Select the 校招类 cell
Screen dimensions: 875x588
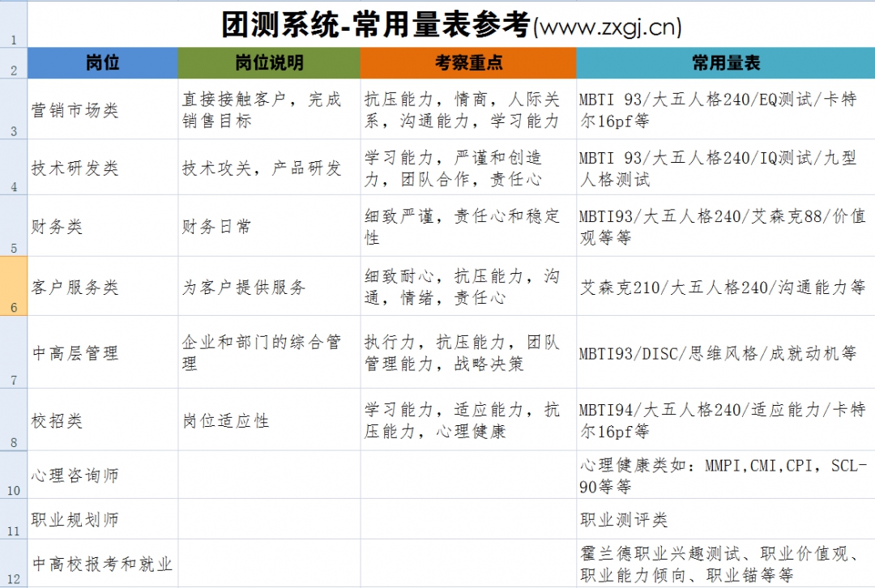pyautogui.click(x=103, y=420)
